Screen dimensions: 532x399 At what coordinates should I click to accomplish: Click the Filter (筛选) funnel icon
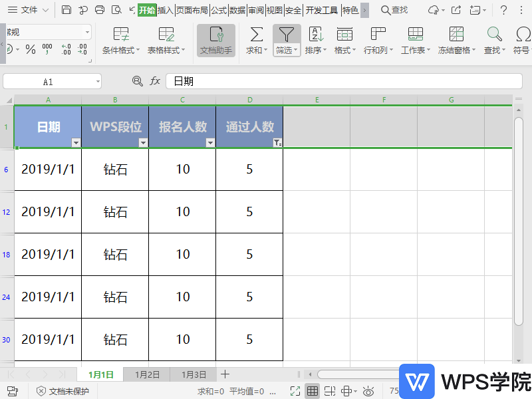point(286,35)
